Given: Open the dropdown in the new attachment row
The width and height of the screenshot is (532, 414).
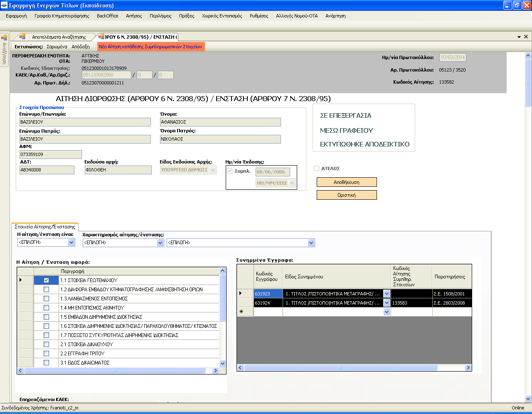Looking at the screenshot, I should [x=387, y=312].
